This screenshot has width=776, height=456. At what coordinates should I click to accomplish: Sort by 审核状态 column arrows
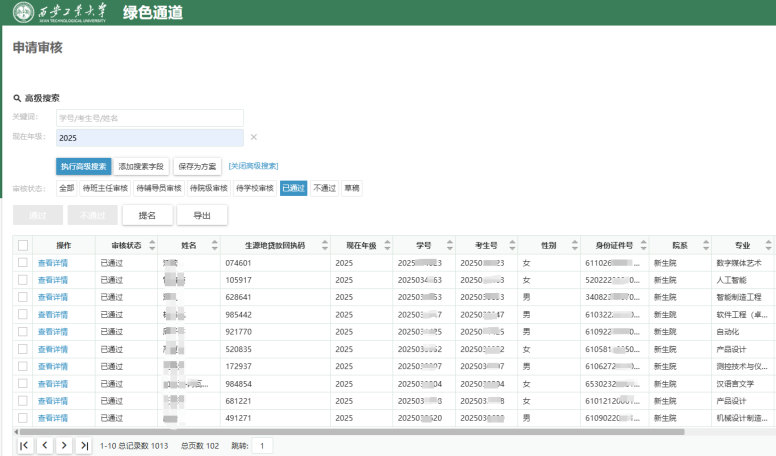tap(151, 245)
